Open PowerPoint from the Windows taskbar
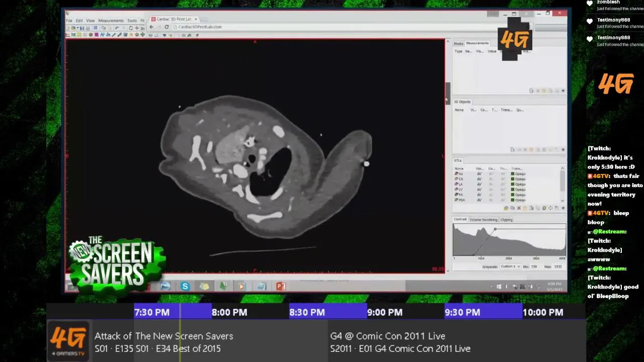The width and height of the screenshot is (644, 362). [x=281, y=286]
